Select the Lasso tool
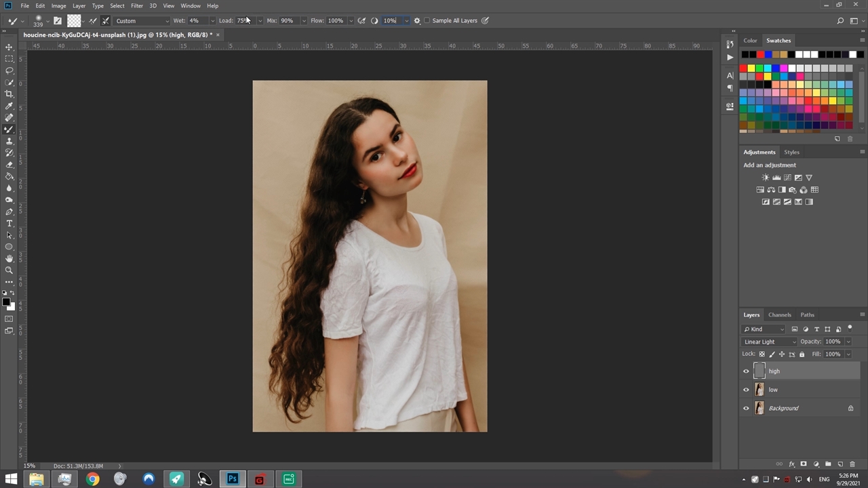The height and width of the screenshot is (488, 868). (x=9, y=70)
